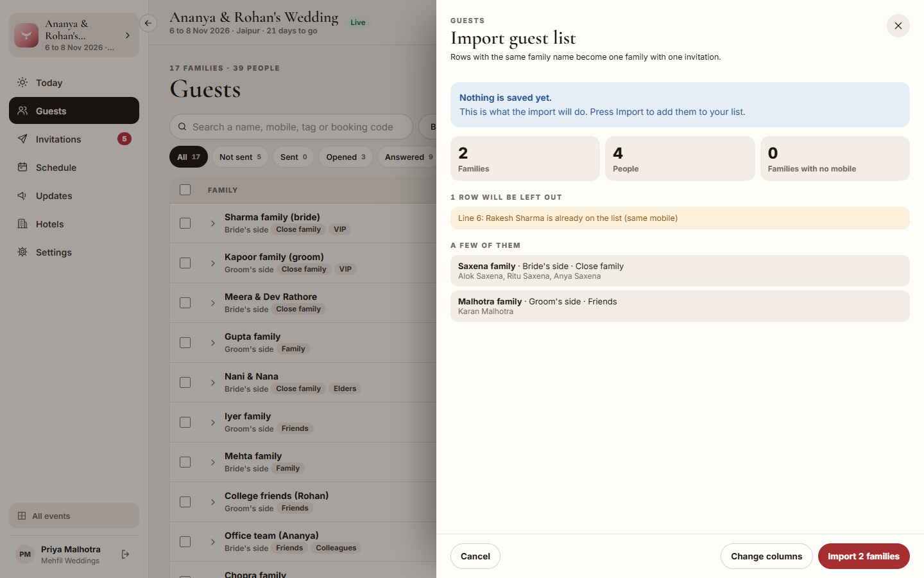Click the Change columns button

[x=766, y=556]
